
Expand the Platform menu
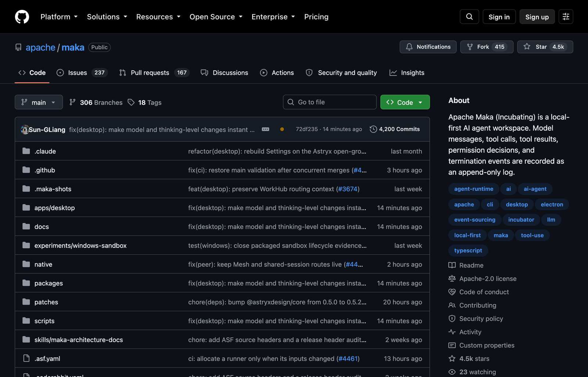[59, 17]
